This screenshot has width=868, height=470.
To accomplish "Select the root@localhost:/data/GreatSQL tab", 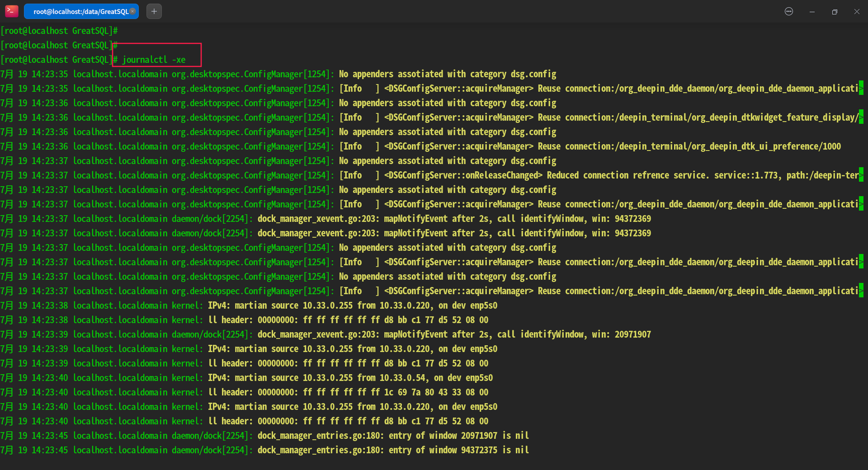I will 81,11.
